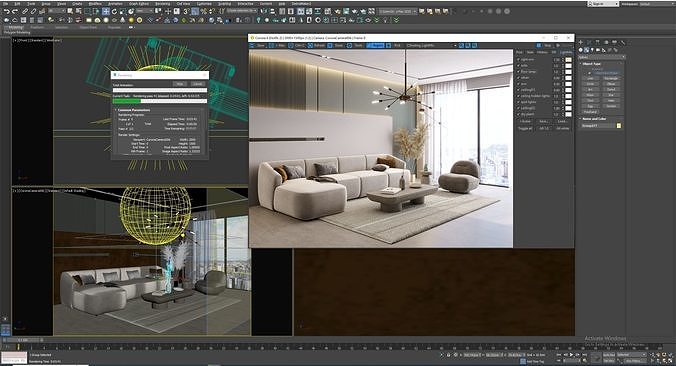The image size is (676, 366).
Task: Pick the Rectangular Selection Region tool
Action: click(87, 11)
